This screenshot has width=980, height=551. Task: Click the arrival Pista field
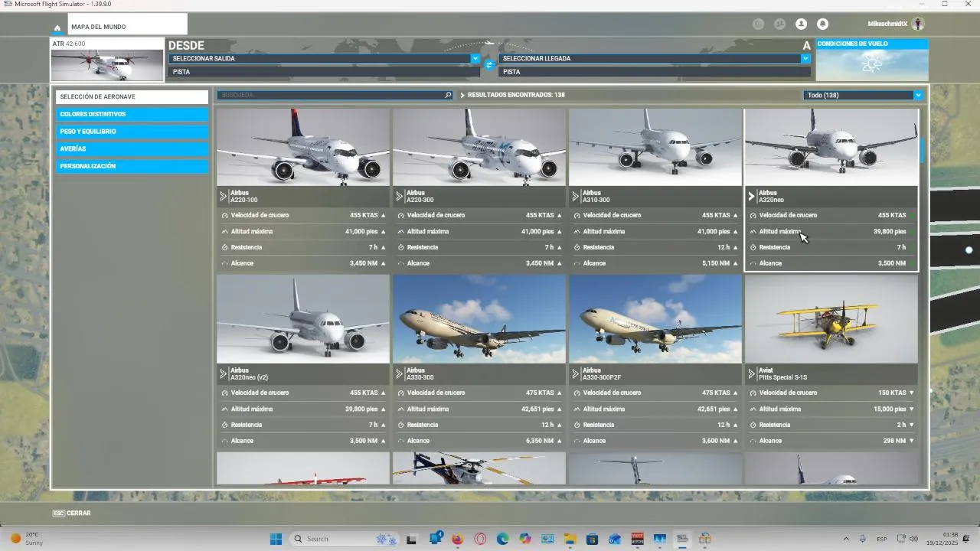[x=655, y=72]
